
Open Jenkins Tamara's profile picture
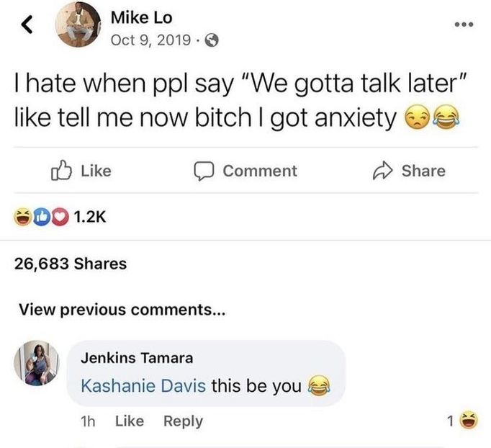(37, 363)
